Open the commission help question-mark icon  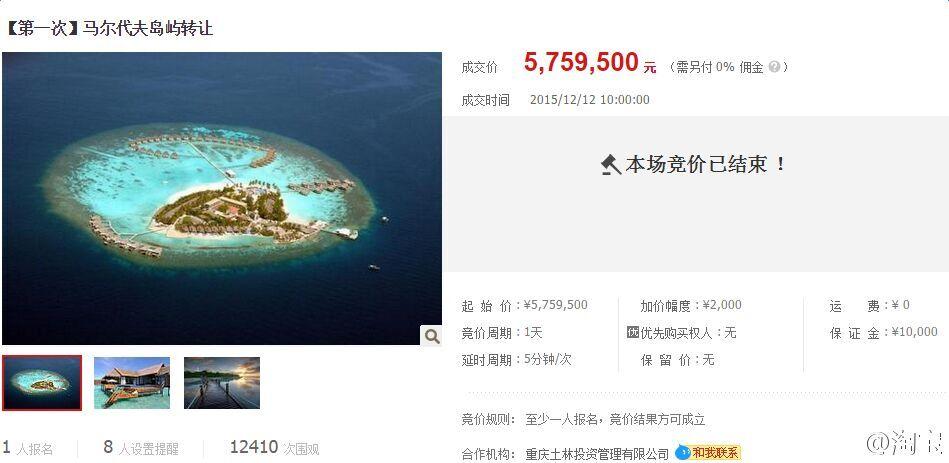[773, 67]
